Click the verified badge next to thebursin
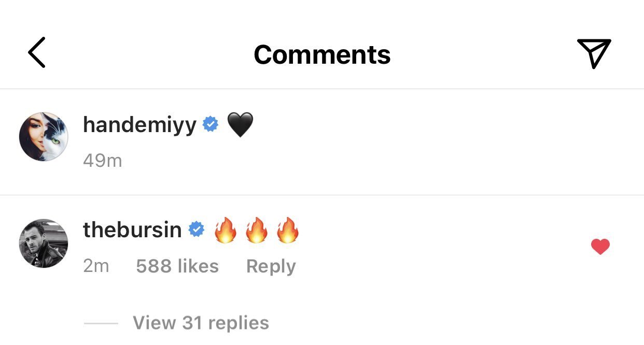This screenshot has height=345, width=644. point(196,229)
